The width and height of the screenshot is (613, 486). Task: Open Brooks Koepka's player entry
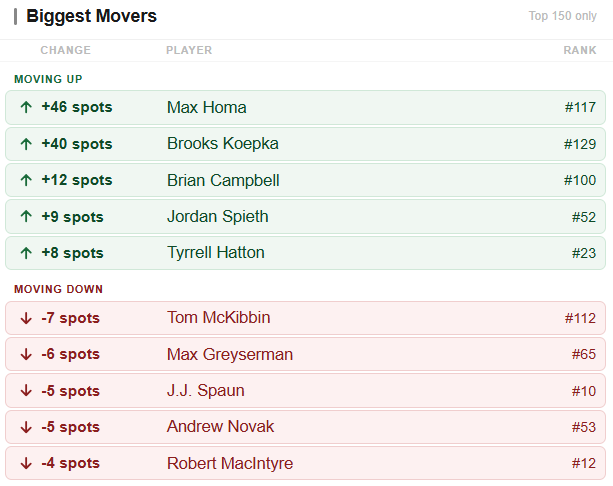[223, 143]
